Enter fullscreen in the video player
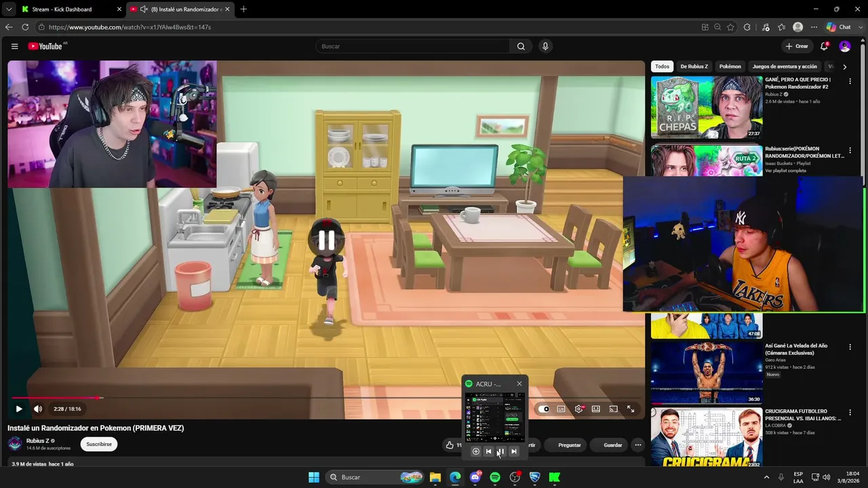This screenshot has width=868, height=488. point(631,409)
